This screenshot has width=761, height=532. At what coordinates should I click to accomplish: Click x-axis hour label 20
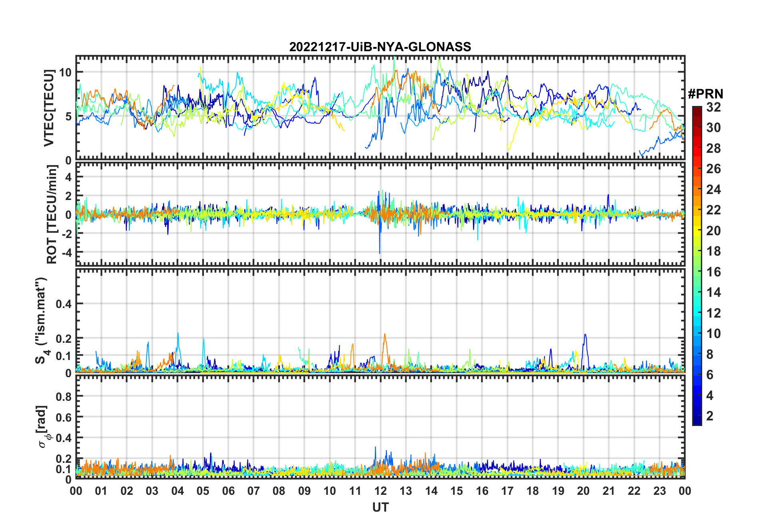[583, 490]
